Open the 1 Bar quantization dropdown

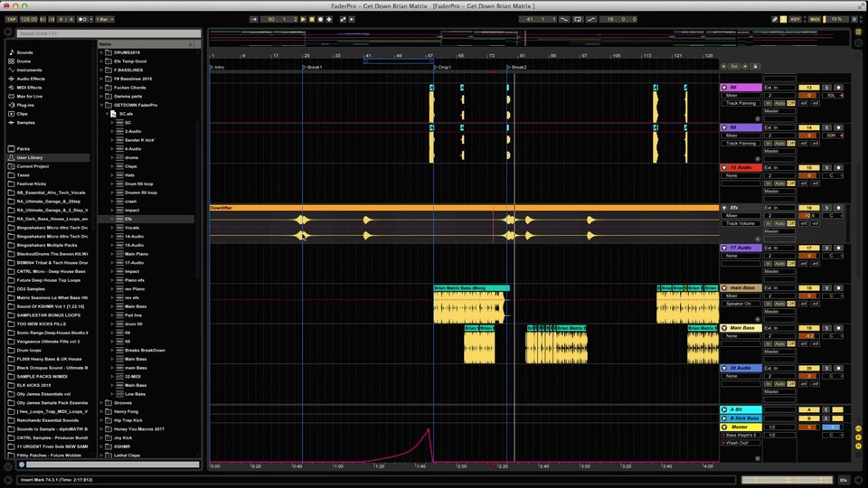click(x=105, y=19)
